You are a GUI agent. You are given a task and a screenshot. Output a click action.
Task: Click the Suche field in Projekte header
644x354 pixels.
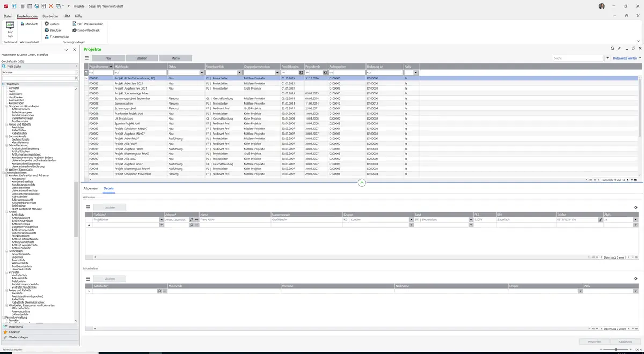(579, 58)
